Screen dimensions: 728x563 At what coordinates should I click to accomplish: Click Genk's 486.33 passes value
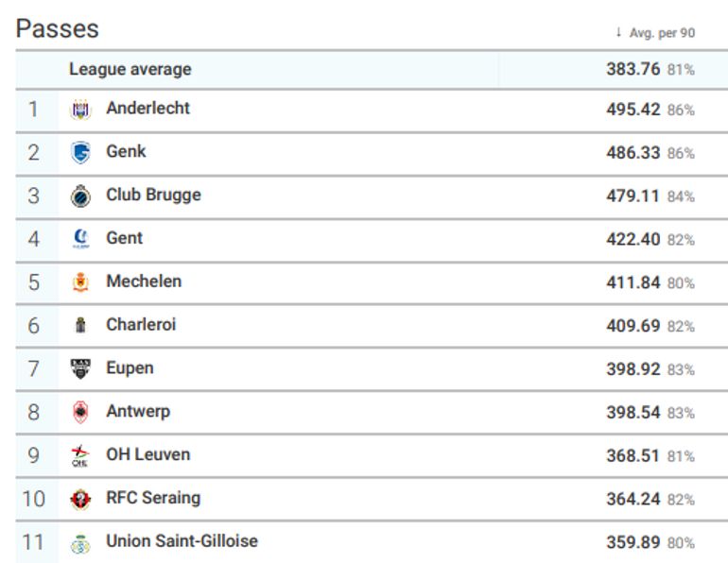[x=633, y=153]
